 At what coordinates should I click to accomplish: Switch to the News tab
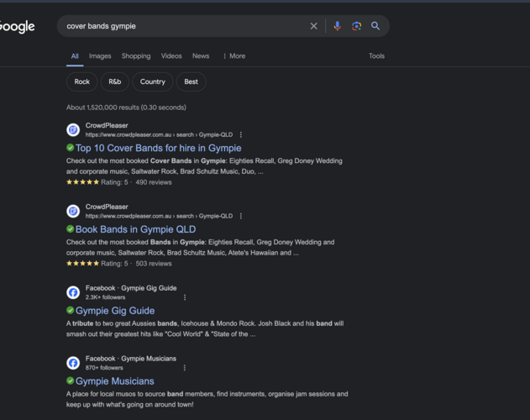point(201,56)
